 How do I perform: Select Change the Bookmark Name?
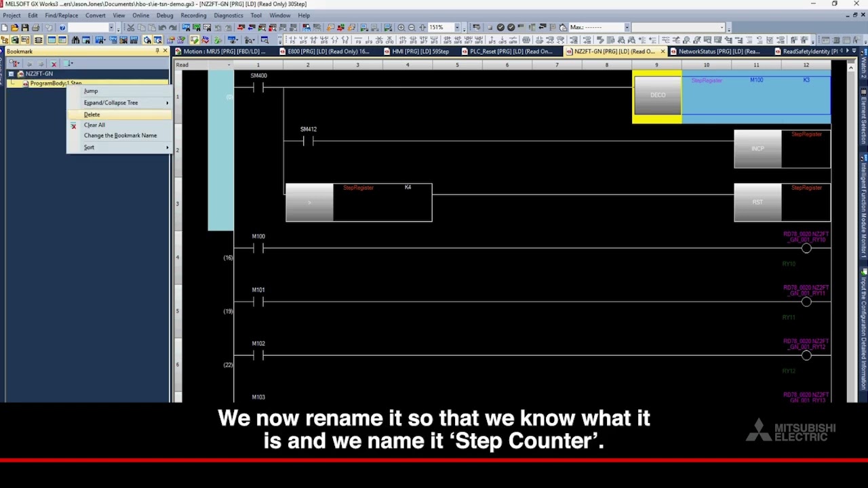pyautogui.click(x=120, y=136)
